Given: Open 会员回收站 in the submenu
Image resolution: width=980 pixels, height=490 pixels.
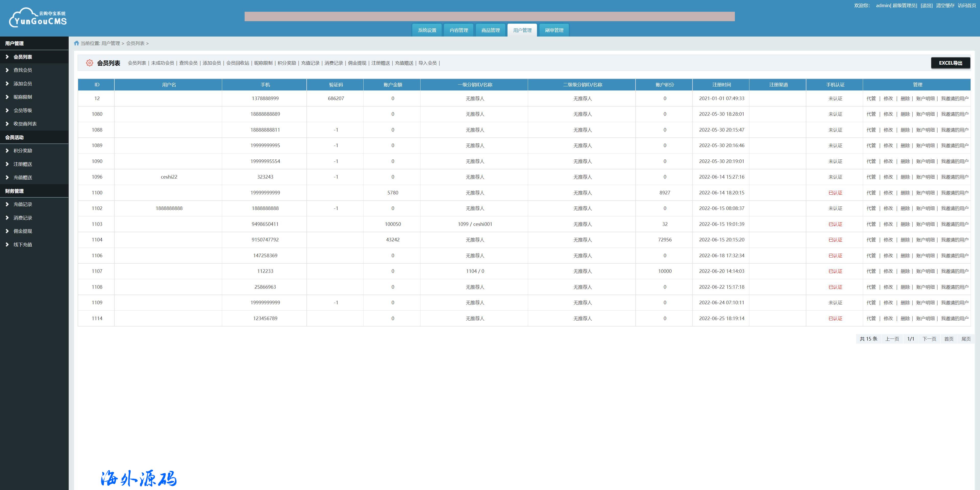Looking at the screenshot, I should click(237, 63).
